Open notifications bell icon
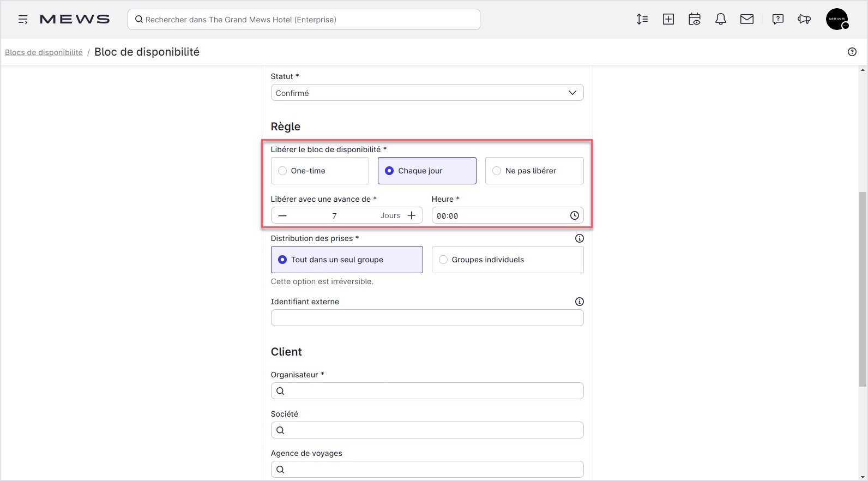This screenshot has width=868, height=481. tap(720, 20)
